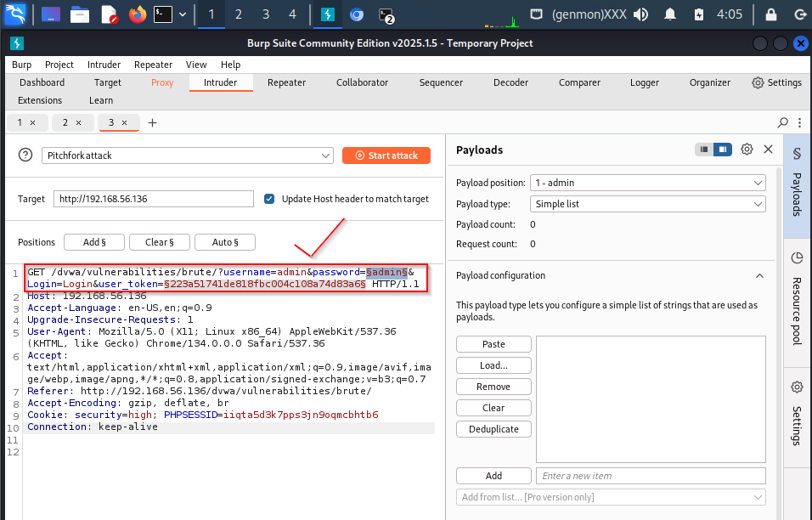Switch to the Sequencer tab

pyautogui.click(x=441, y=83)
